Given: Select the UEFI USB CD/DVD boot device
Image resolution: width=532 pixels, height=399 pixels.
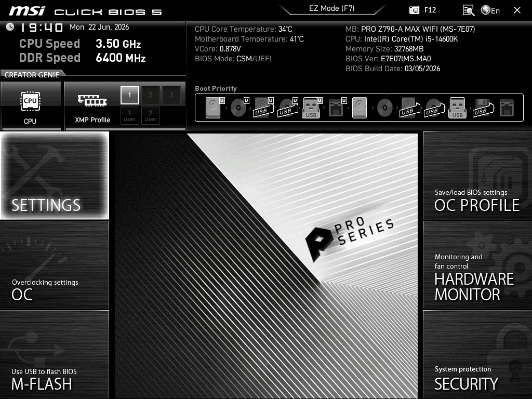Looking at the screenshot, I should tap(288, 108).
